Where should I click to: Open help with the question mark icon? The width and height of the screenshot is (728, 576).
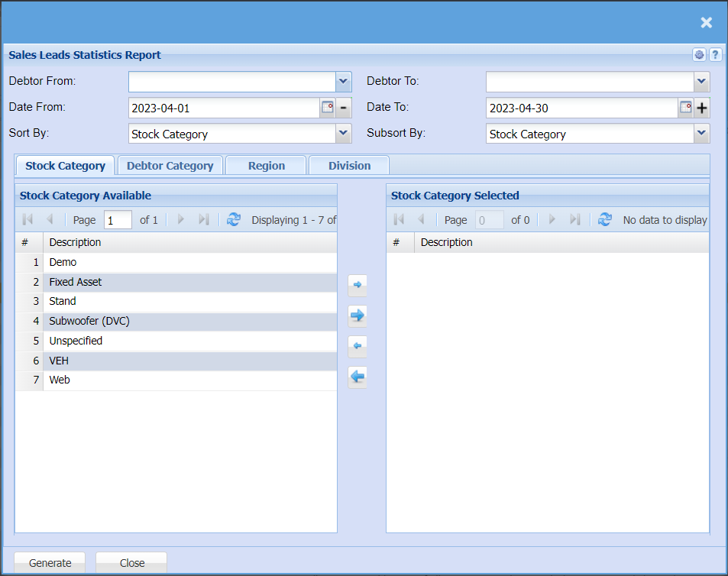[715, 55]
